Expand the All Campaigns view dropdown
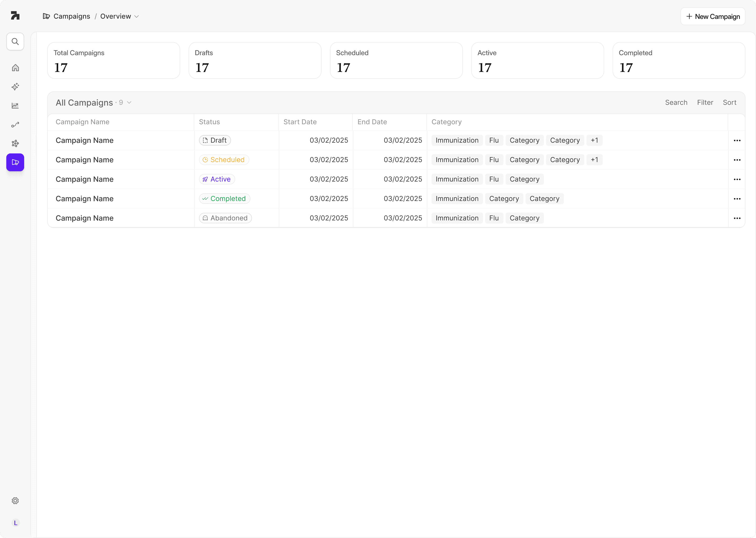 click(129, 103)
